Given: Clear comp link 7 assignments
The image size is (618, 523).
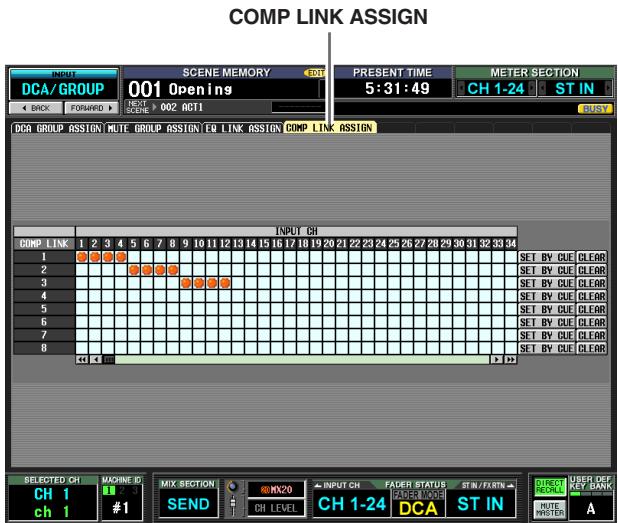Looking at the screenshot, I should (x=591, y=335).
